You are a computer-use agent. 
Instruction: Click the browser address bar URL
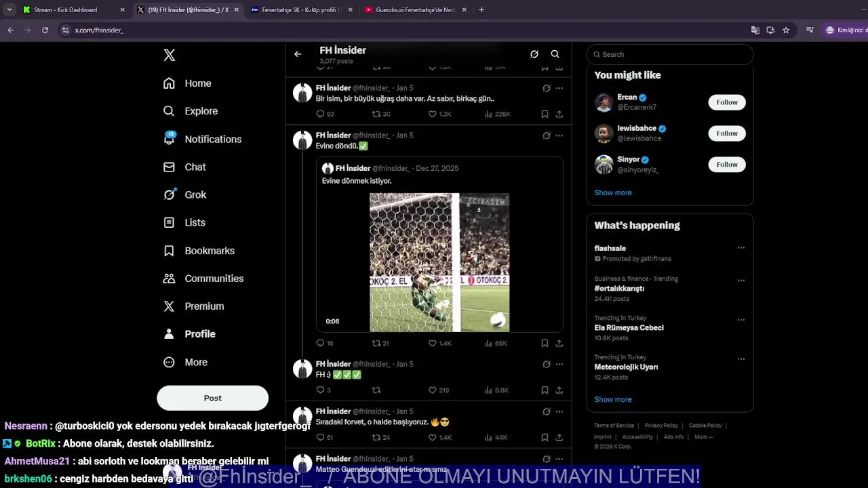point(99,30)
